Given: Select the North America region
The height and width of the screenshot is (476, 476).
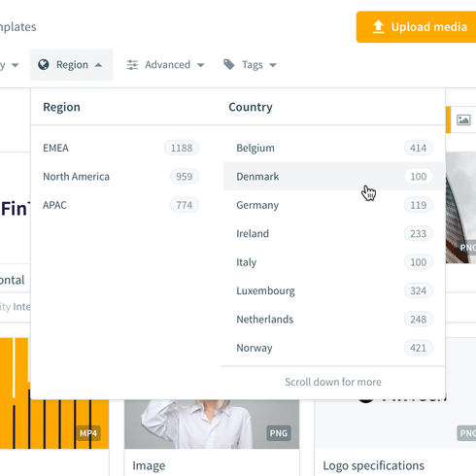Looking at the screenshot, I should [x=120, y=177].
